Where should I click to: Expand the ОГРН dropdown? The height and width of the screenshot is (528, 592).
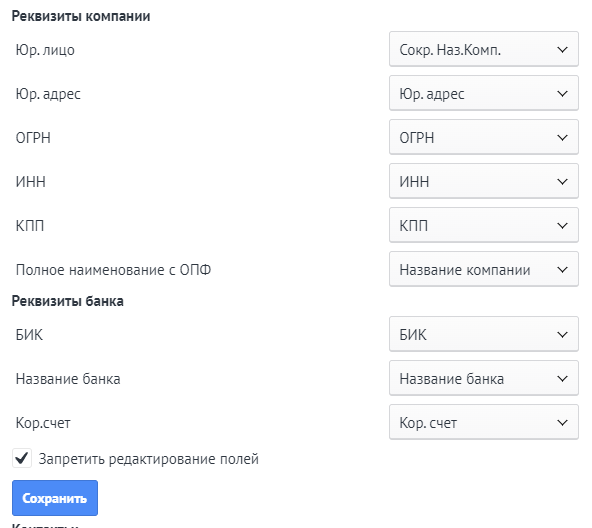click(484, 137)
